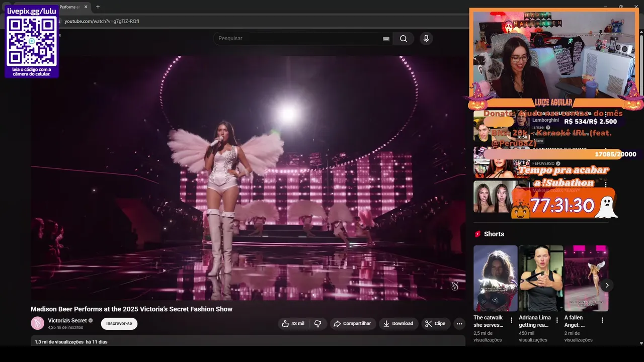Open options menu for 'The catwalk she serves' short
The width and height of the screenshot is (644, 362).
(x=512, y=320)
